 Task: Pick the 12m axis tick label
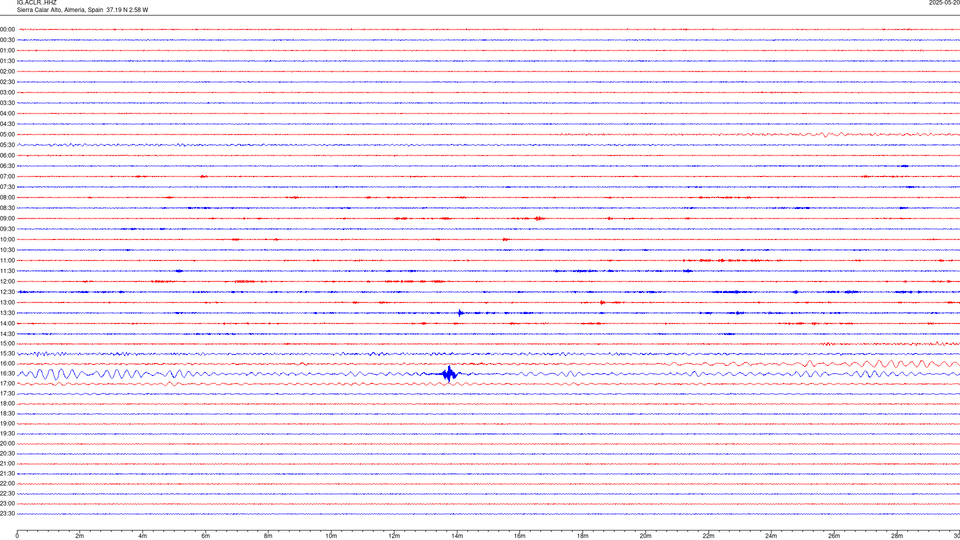394,536
